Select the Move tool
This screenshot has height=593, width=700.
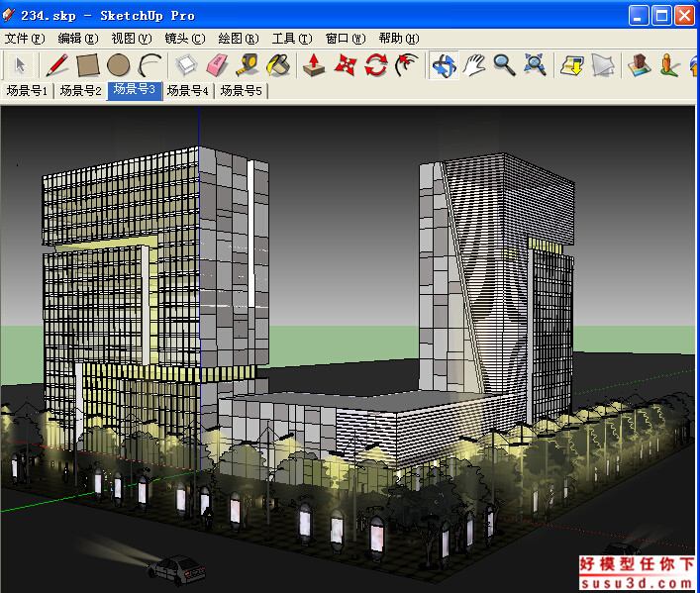(346, 65)
